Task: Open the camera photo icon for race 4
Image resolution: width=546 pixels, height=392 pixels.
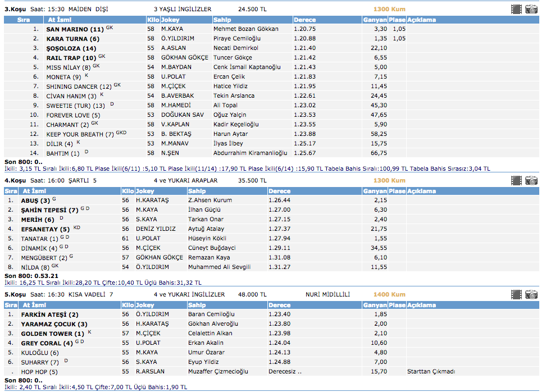Action: (x=531, y=181)
